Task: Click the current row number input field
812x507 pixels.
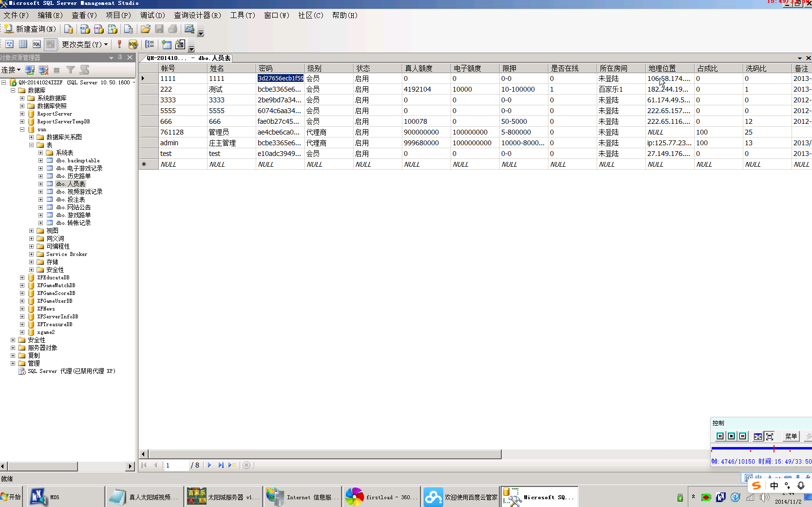Action: pyautogui.click(x=176, y=465)
